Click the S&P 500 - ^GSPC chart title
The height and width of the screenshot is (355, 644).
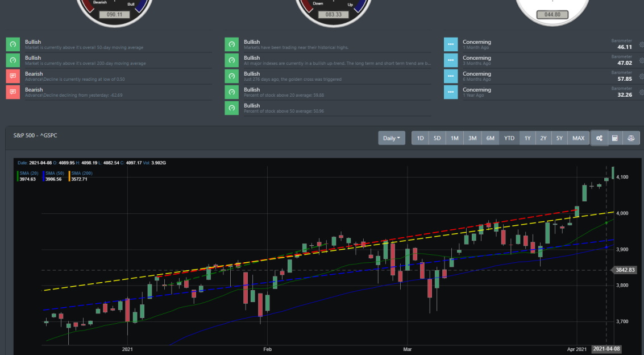click(x=35, y=135)
